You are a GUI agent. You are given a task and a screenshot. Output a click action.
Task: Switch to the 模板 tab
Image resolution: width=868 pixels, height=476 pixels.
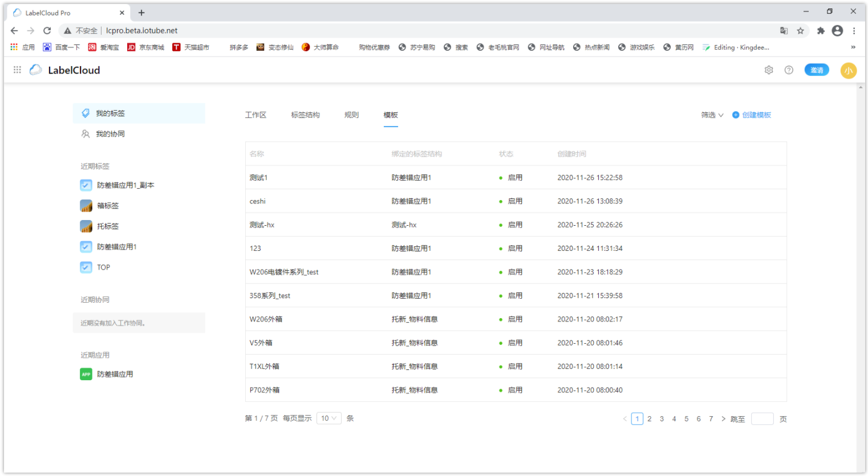click(391, 115)
